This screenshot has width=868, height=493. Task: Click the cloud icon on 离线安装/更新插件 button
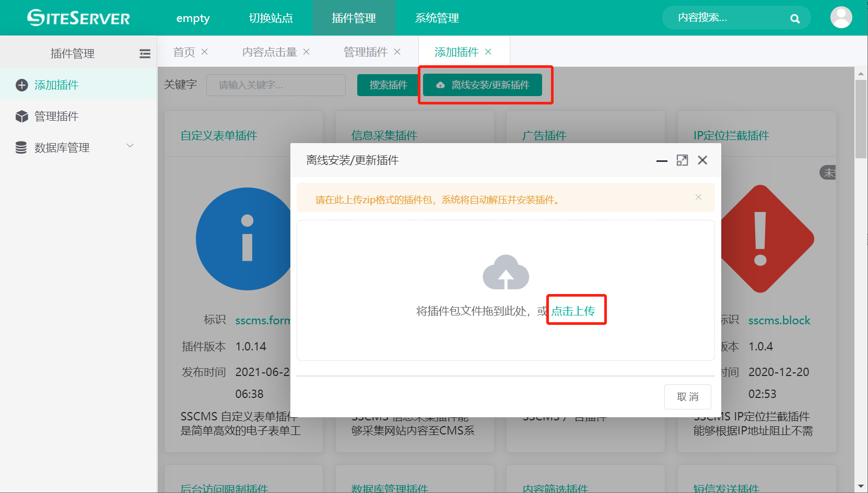coord(440,85)
